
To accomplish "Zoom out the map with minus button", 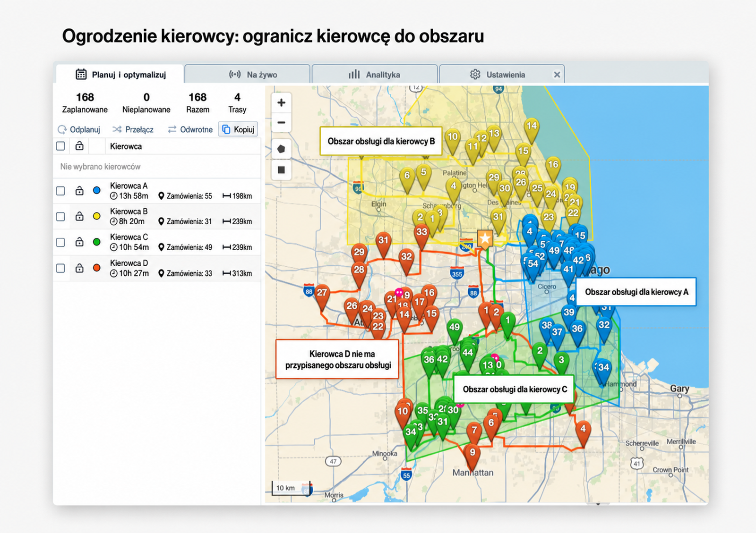I will pos(281,123).
